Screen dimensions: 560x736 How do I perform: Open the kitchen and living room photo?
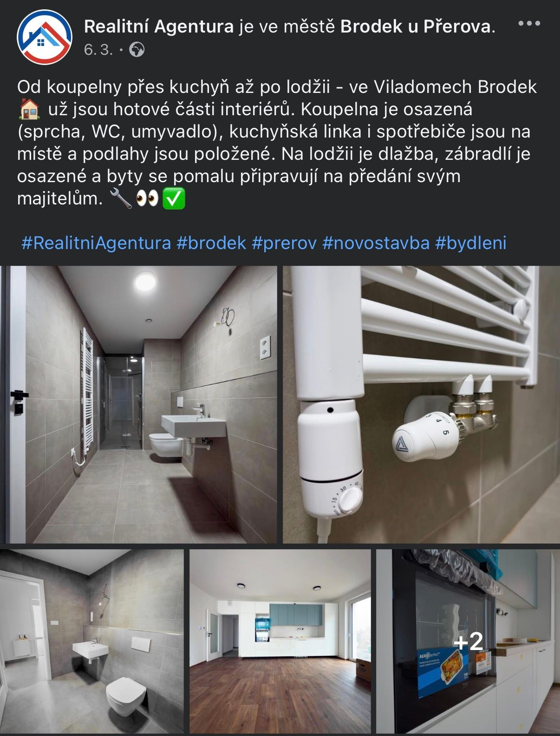(x=280, y=641)
